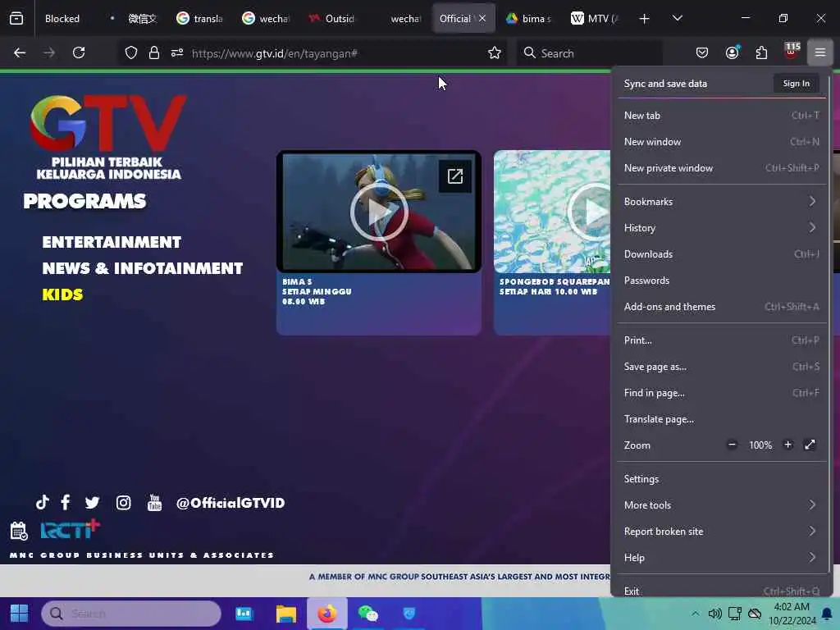
Task: Close the application hamburger menu
Action: (820, 52)
